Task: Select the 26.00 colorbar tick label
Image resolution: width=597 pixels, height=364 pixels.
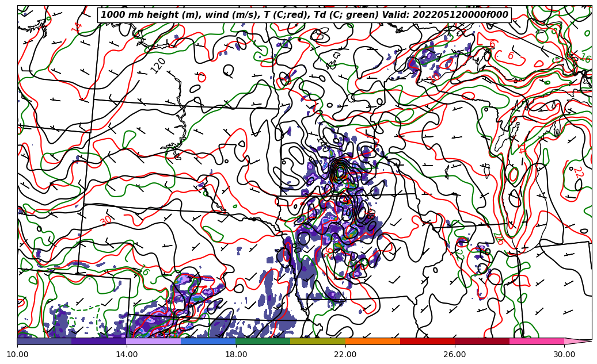Action: [x=455, y=355]
